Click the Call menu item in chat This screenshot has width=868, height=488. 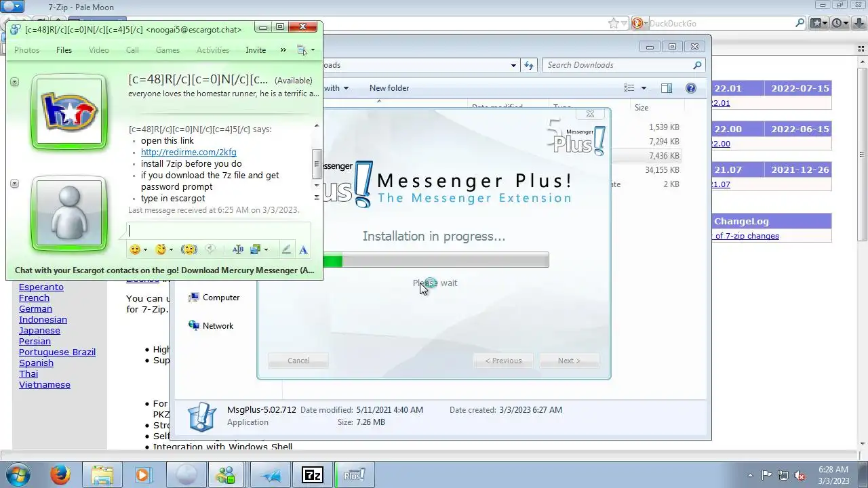pos(132,50)
